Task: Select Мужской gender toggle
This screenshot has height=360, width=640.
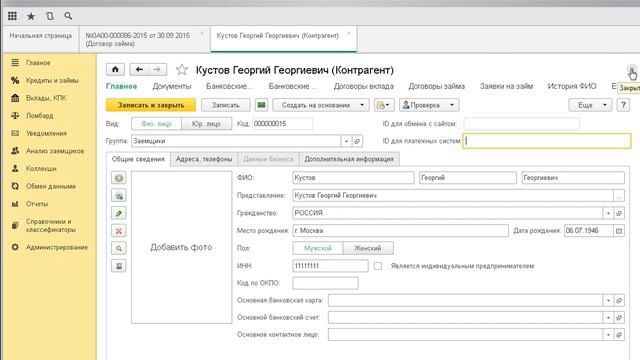Action: point(318,248)
